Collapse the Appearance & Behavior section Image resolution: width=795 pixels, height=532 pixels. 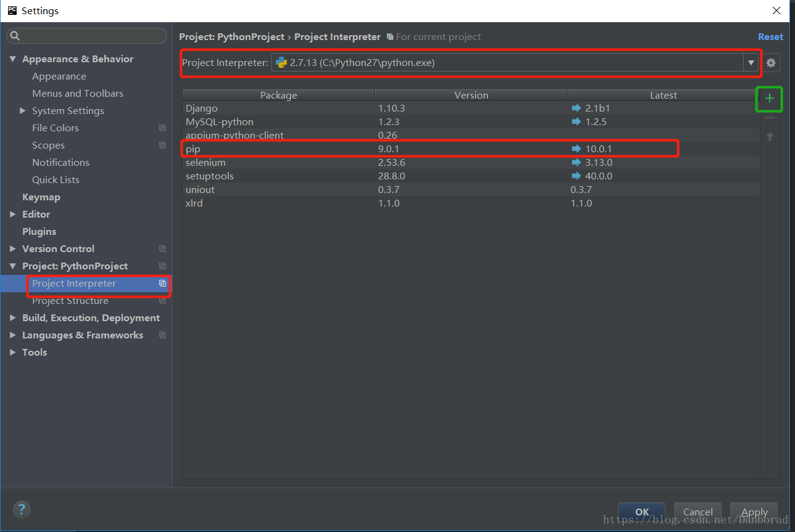coord(12,59)
